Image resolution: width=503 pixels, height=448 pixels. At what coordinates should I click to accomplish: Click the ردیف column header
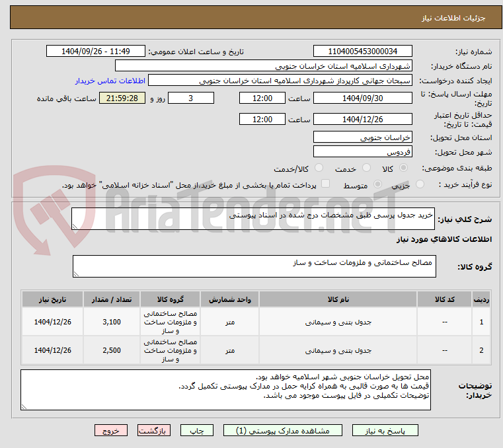pos(481,299)
